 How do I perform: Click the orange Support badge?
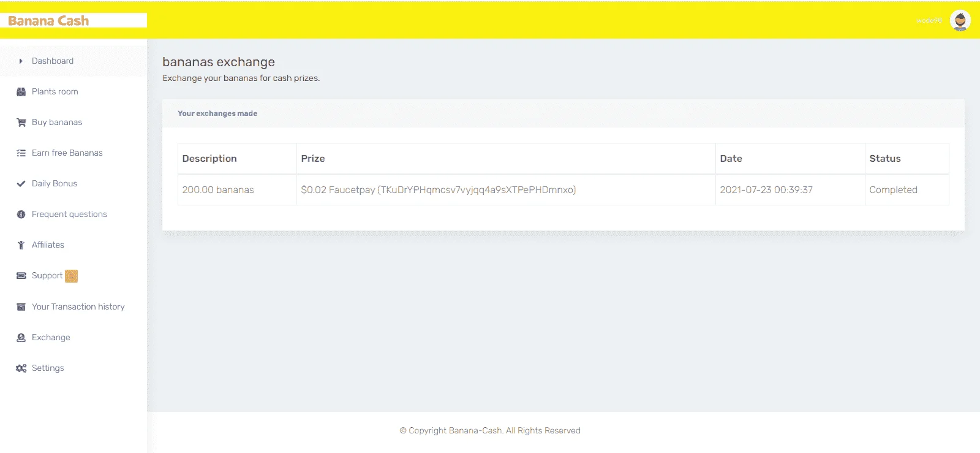coord(72,276)
